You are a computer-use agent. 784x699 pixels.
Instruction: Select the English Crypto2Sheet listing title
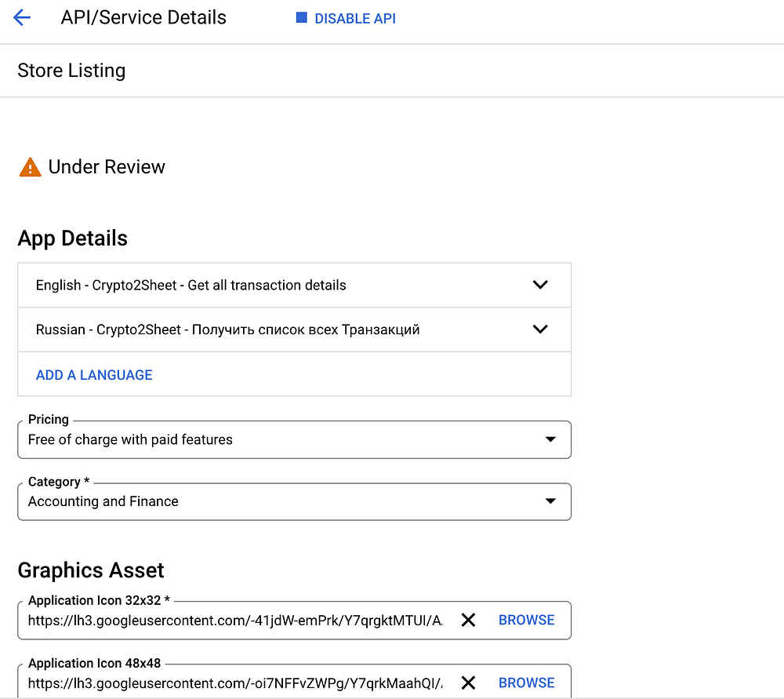[191, 286]
